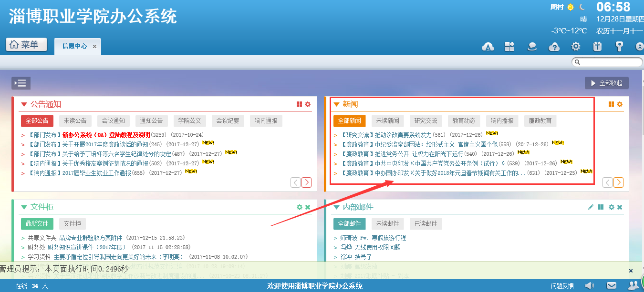Click the cloud question-mark help icon
The width and height of the screenshot is (644, 292).
coord(554,46)
